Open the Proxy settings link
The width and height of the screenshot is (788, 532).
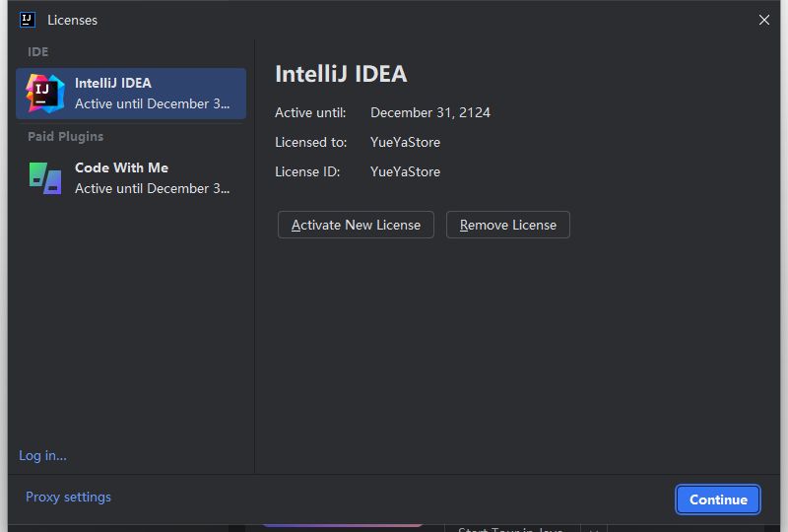click(68, 497)
